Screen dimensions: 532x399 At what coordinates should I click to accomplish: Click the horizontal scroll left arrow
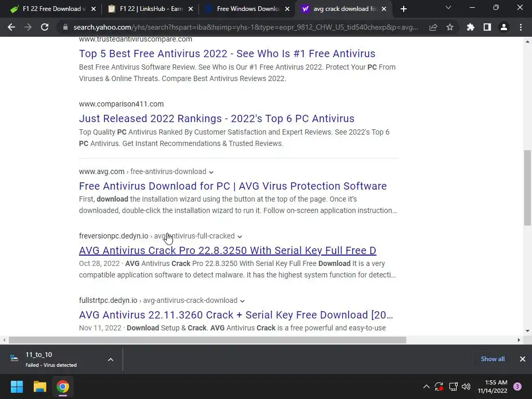(4, 340)
